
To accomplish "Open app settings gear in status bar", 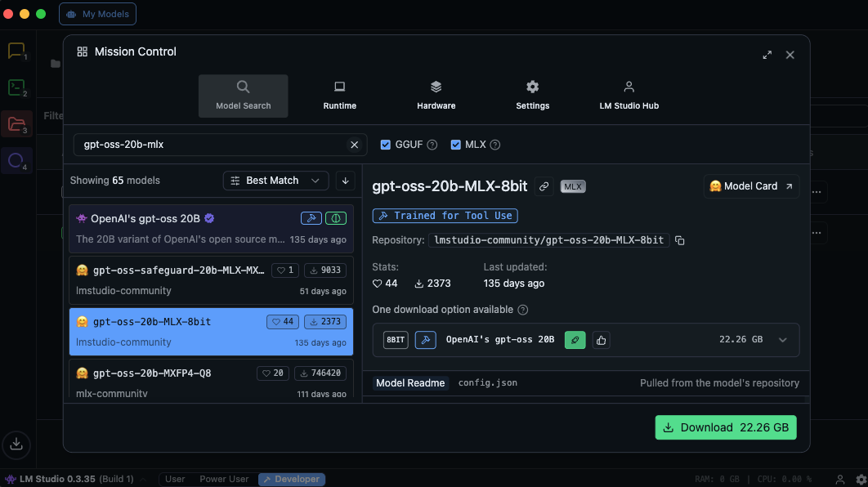I will 861,480.
